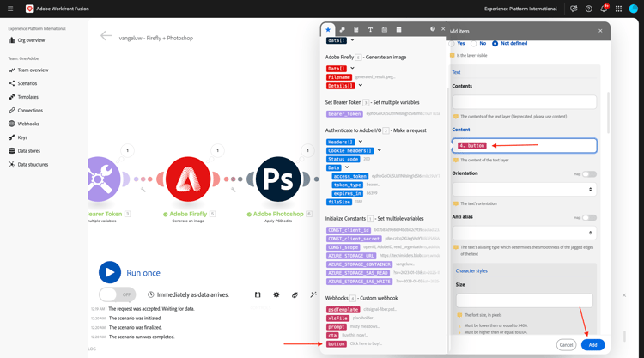Toggle the Anti alias map switch
This screenshot has width=644, height=358.
click(x=589, y=217)
